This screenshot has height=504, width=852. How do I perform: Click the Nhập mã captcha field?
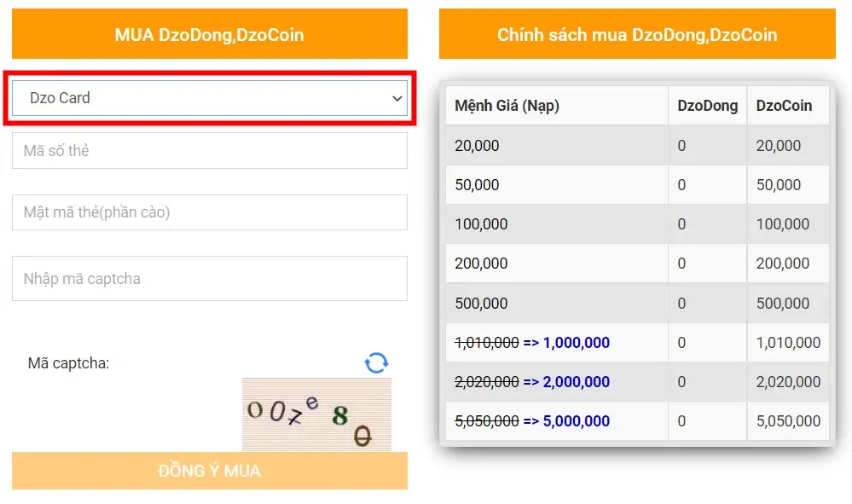(x=209, y=279)
